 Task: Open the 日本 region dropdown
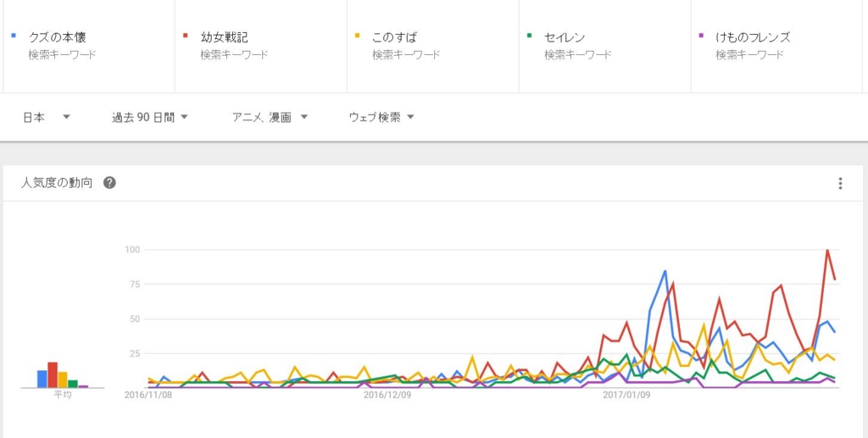[x=47, y=117]
